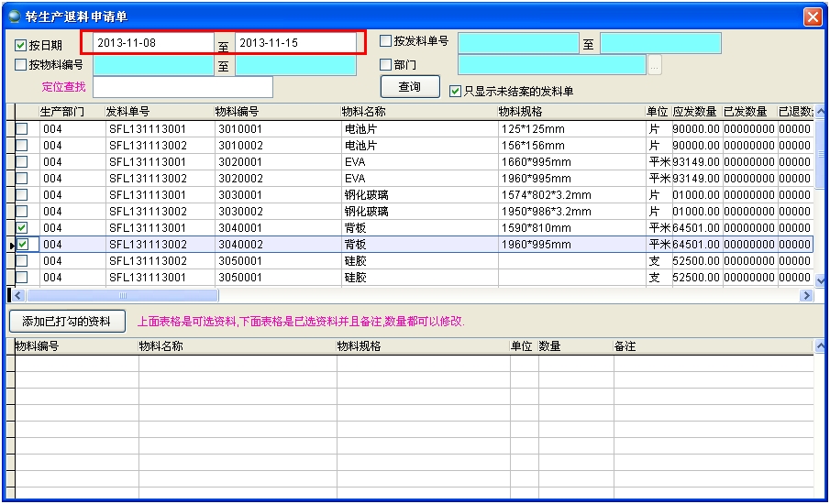Toggle the 只显示未结案的发料单 checkbox
Image resolution: width=830 pixels, height=504 pixels.
tap(455, 91)
